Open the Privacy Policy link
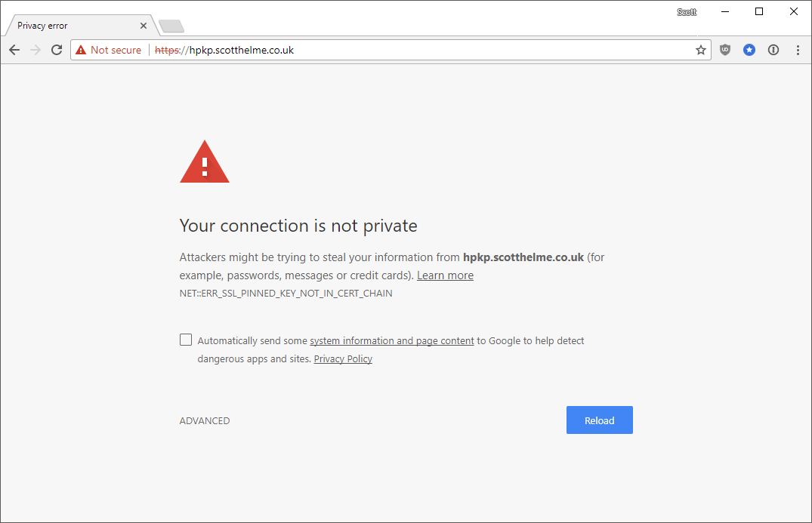812x523 pixels. (342, 358)
